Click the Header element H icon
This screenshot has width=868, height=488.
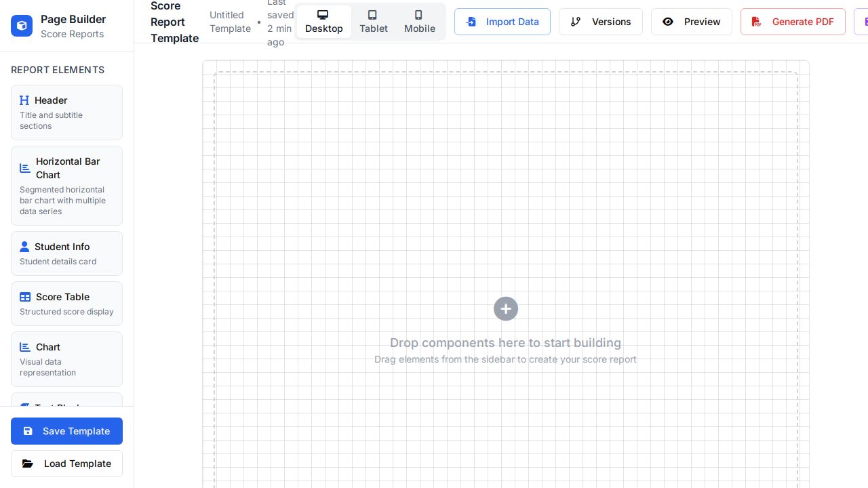[x=24, y=100]
